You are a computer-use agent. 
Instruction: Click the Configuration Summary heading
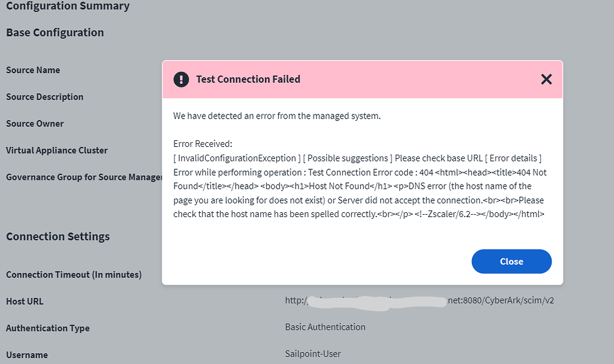point(68,7)
